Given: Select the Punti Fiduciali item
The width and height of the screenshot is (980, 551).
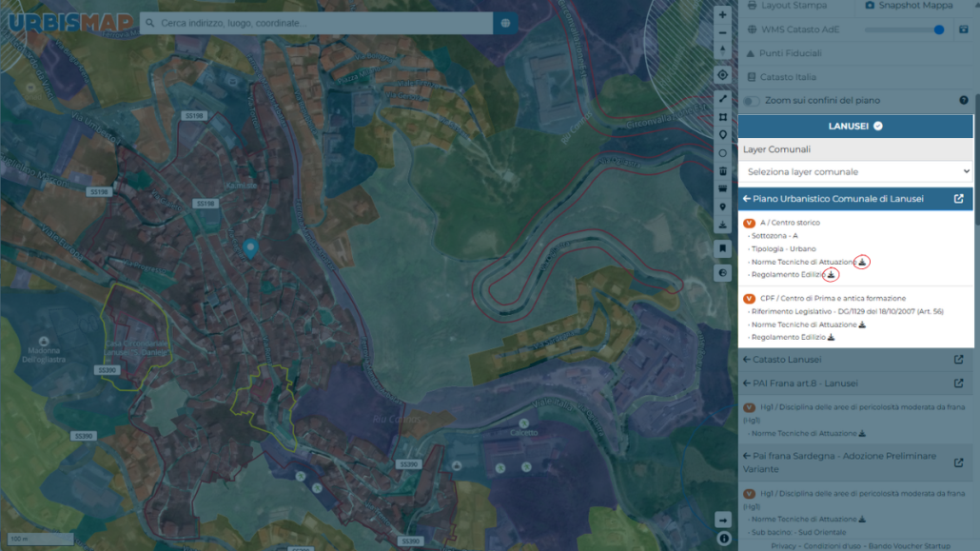Looking at the screenshot, I should pyautogui.click(x=784, y=53).
